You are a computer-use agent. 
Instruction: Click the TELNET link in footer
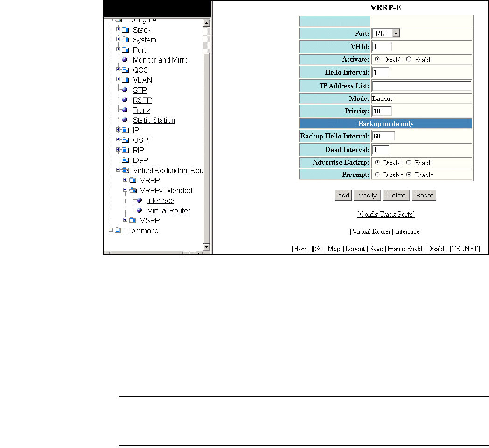[465, 249]
